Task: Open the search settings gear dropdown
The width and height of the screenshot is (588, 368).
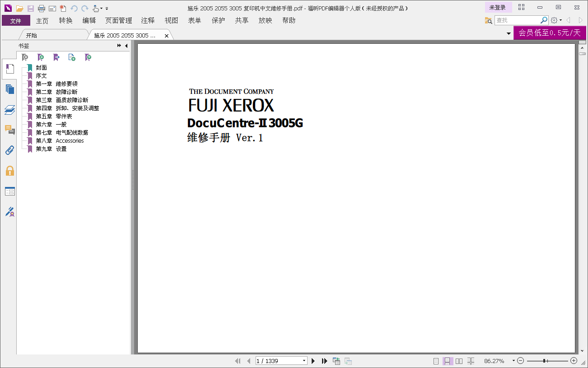Action: point(556,20)
